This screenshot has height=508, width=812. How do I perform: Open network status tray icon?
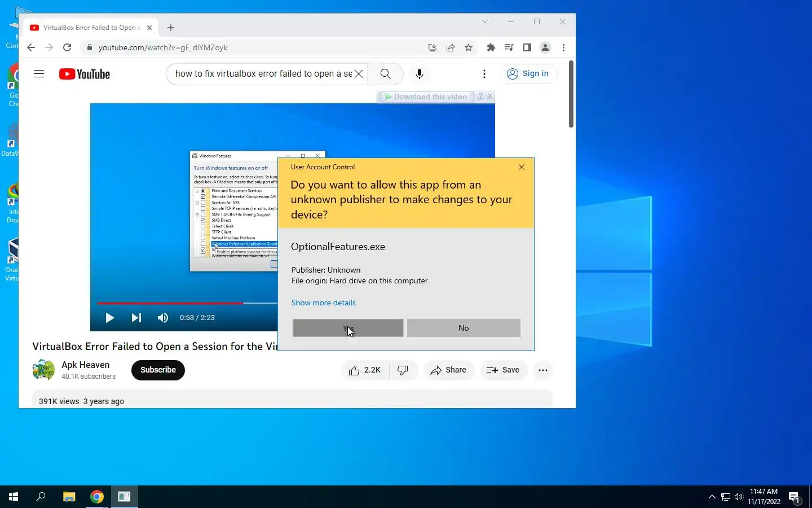pos(726,497)
